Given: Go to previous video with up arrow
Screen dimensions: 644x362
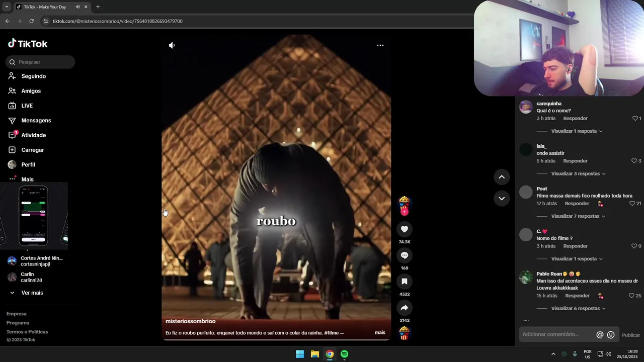Looking at the screenshot, I should point(502,177).
